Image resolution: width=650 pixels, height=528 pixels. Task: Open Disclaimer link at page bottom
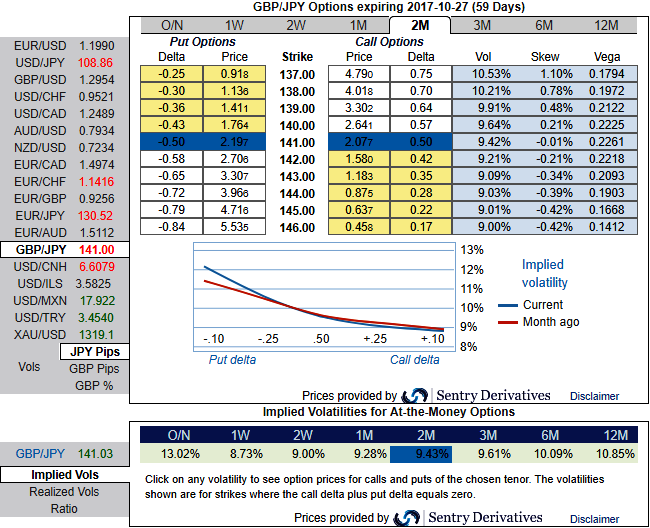(594, 519)
